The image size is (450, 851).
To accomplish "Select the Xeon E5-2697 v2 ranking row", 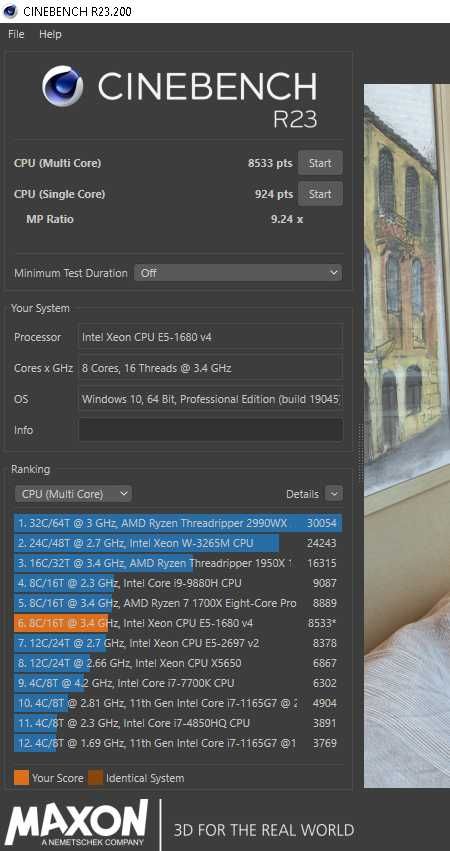I will coord(178,643).
